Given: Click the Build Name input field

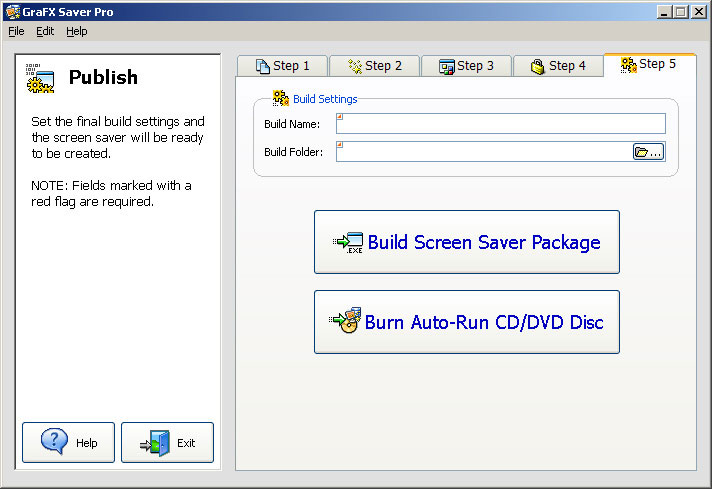Looking at the screenshot, I should point(501,123).
